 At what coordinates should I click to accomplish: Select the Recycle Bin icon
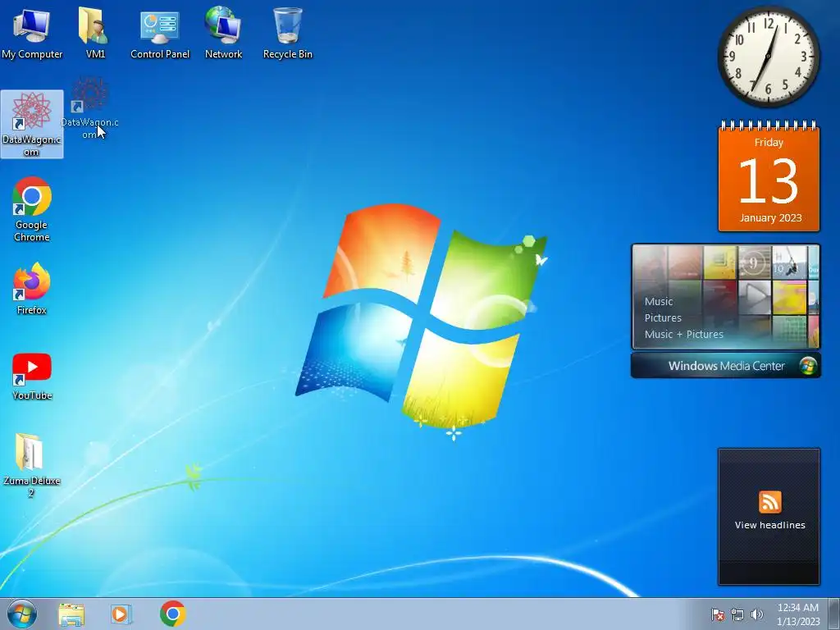tap(288, 33)
